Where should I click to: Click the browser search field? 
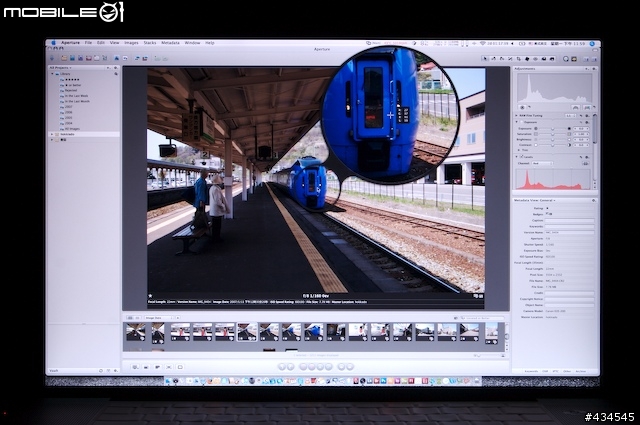[481, 318]
